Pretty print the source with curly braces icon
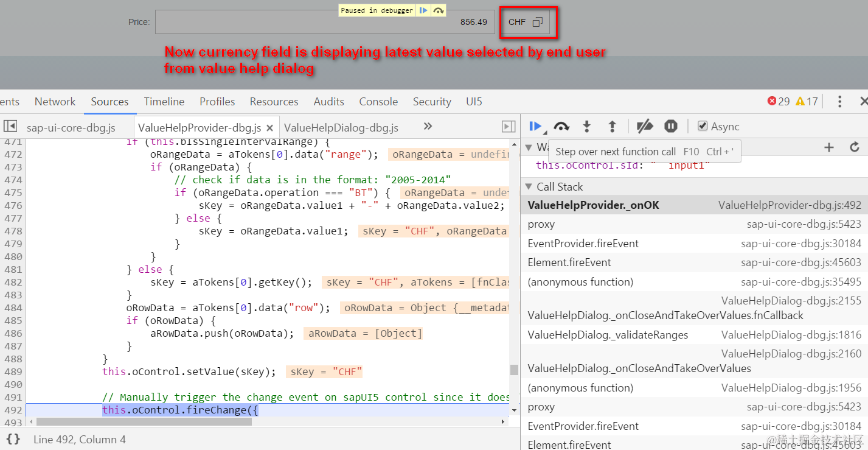This screenshot has height=450, width=868. click(x=13, y=439)
